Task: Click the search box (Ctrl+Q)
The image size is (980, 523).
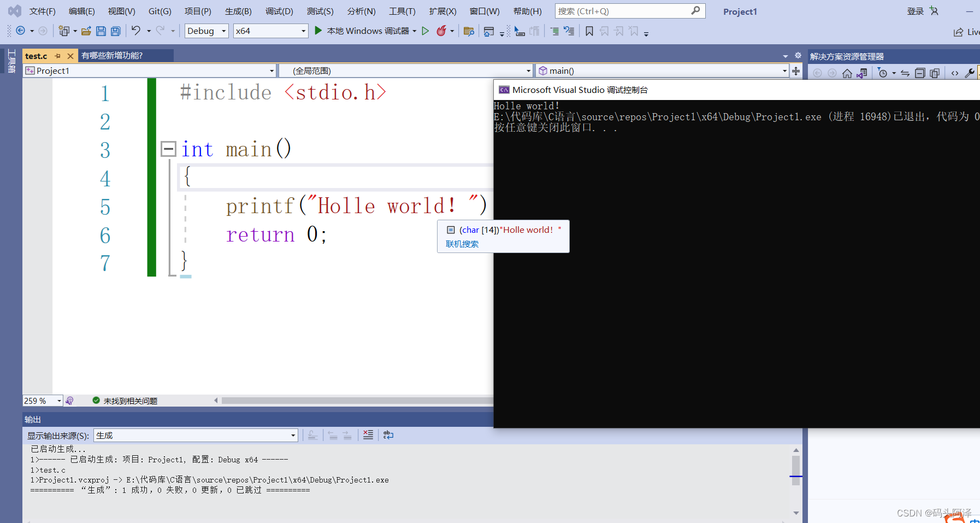Action: 630,11
